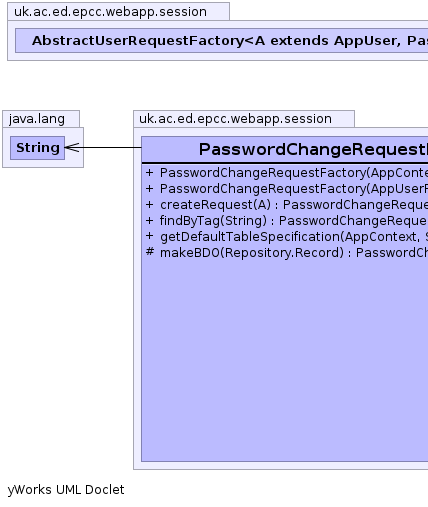Select the java.lang package tab label
428x507 pixels.
[37, 119]
